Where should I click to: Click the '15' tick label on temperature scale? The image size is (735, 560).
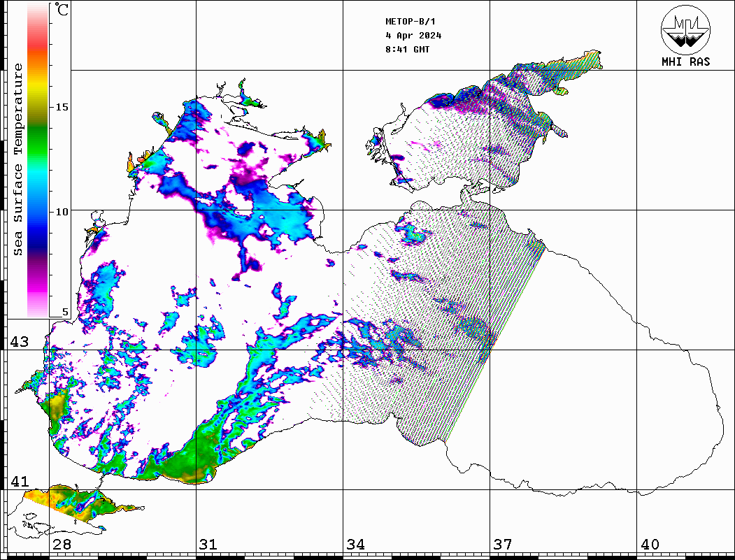tap(62, 107)
